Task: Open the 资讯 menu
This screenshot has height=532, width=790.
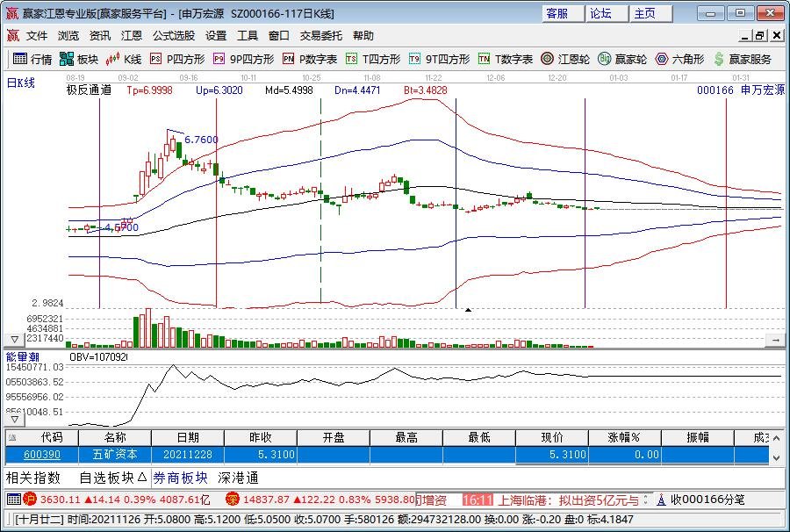Action: [100, 35]
